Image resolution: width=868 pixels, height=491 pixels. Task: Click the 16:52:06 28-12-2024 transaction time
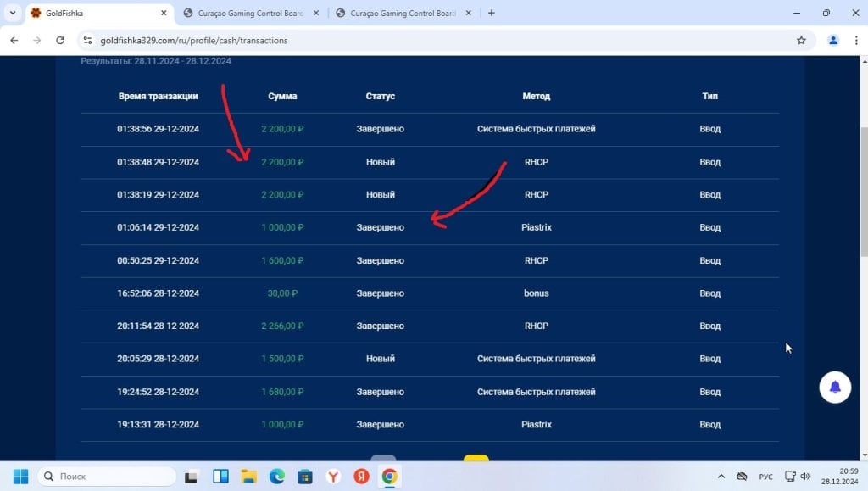click(158, 293)
